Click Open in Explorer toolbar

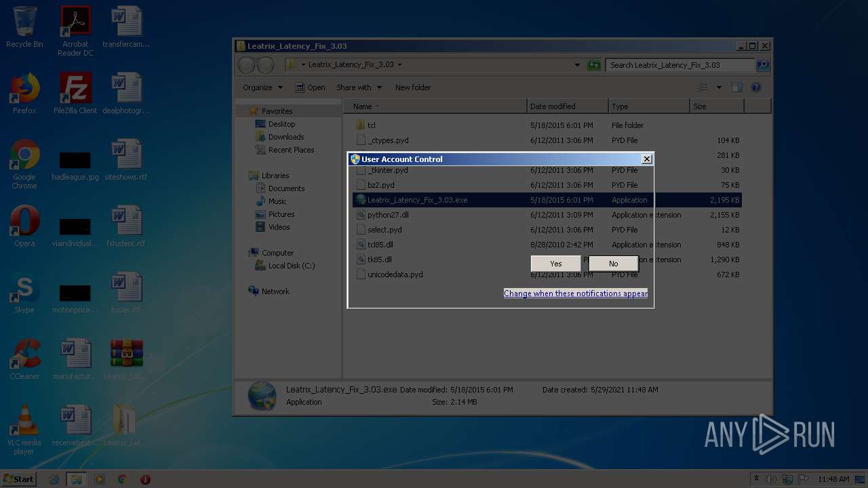pyautogui.click(x=311, y=87)
